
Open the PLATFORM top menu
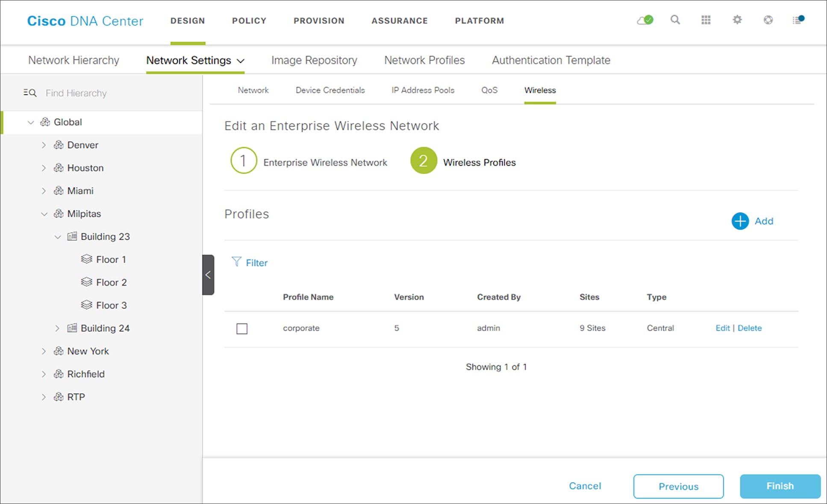480,21
